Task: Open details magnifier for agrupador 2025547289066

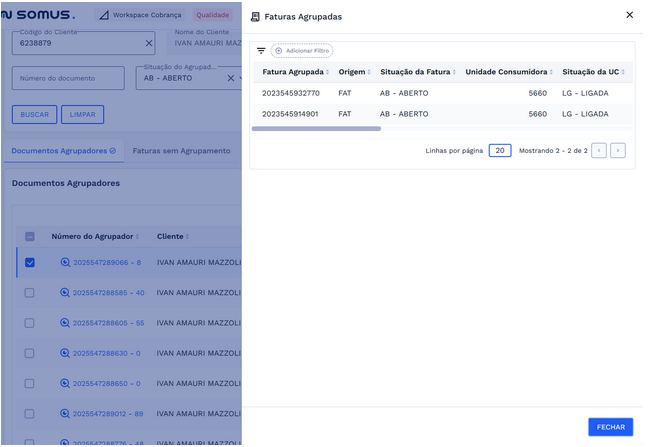Action: [65, 263]
